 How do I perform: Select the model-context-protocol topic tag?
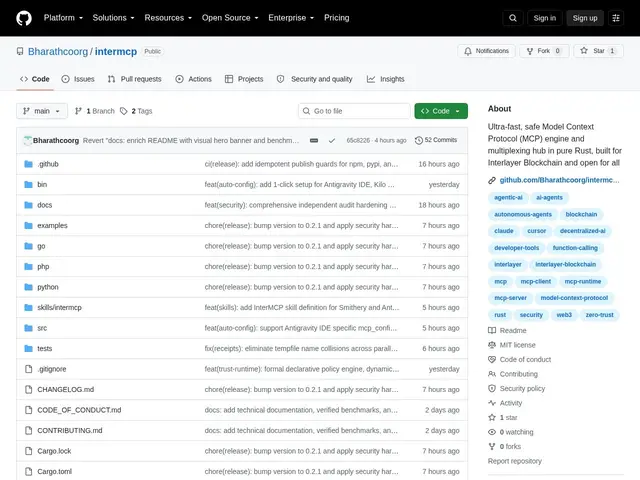tap(574, 298)
